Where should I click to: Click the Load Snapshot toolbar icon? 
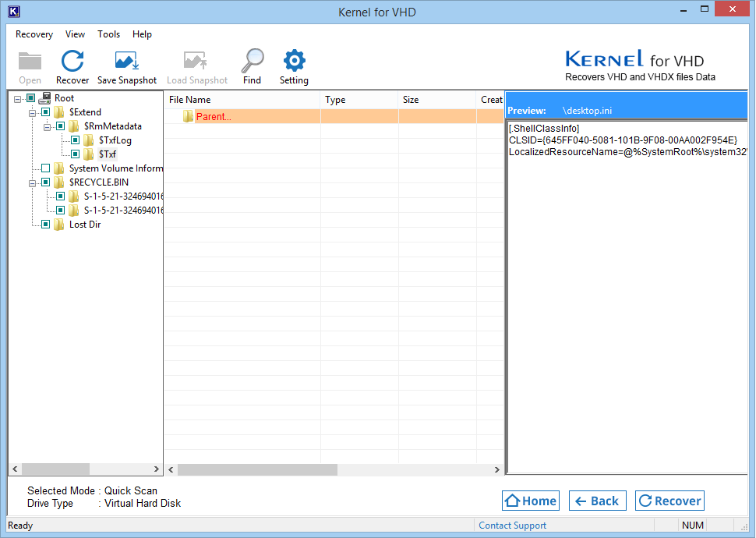click(x=196, y=61)
